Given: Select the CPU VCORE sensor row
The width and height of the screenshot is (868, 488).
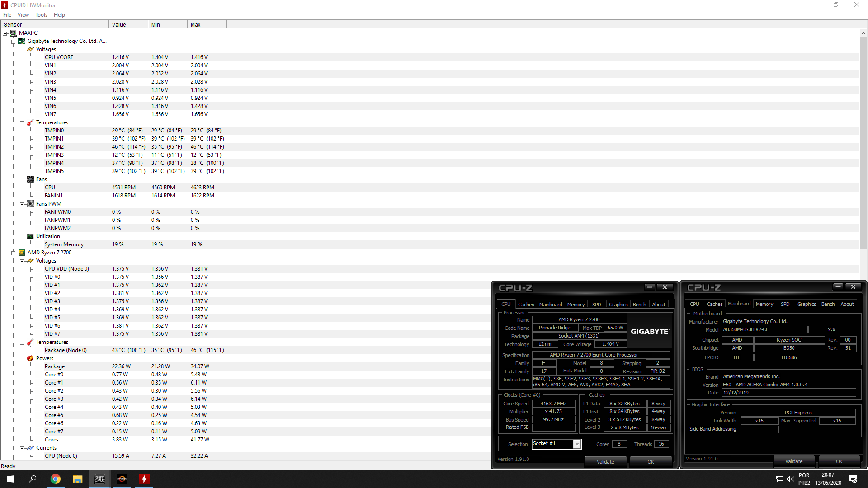Looking at the screenshot, I should (x=429, y=57).
